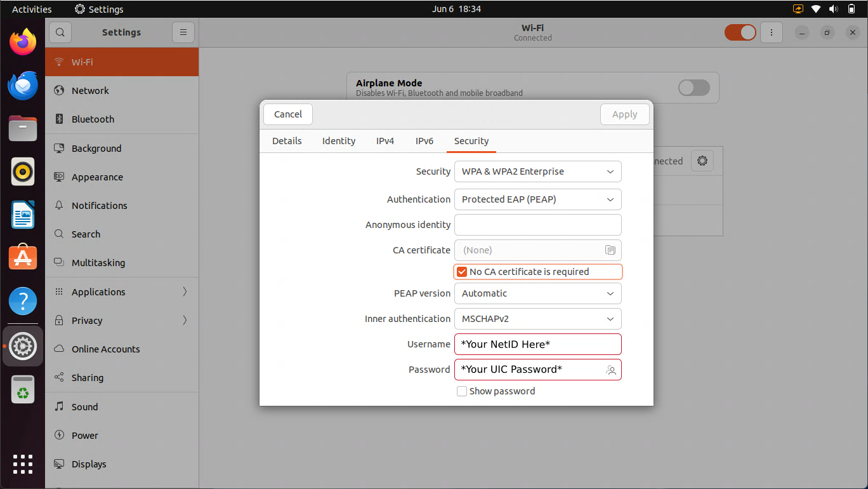Open Ubuntu Software store from the dock

click(23, 258)
